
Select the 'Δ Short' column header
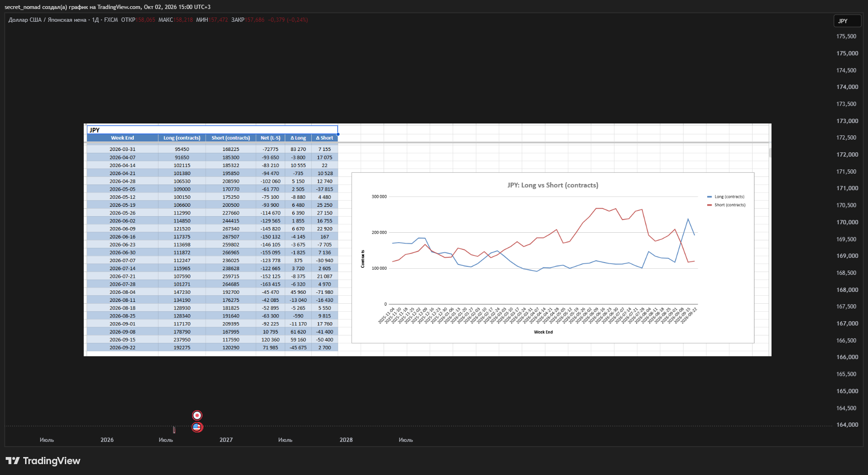pyautogui.click(x=324, y=138)
